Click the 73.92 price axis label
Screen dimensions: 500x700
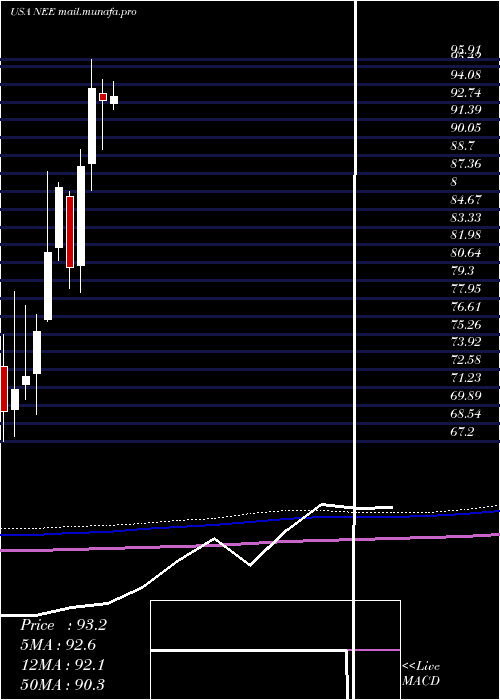click(466, 342)
